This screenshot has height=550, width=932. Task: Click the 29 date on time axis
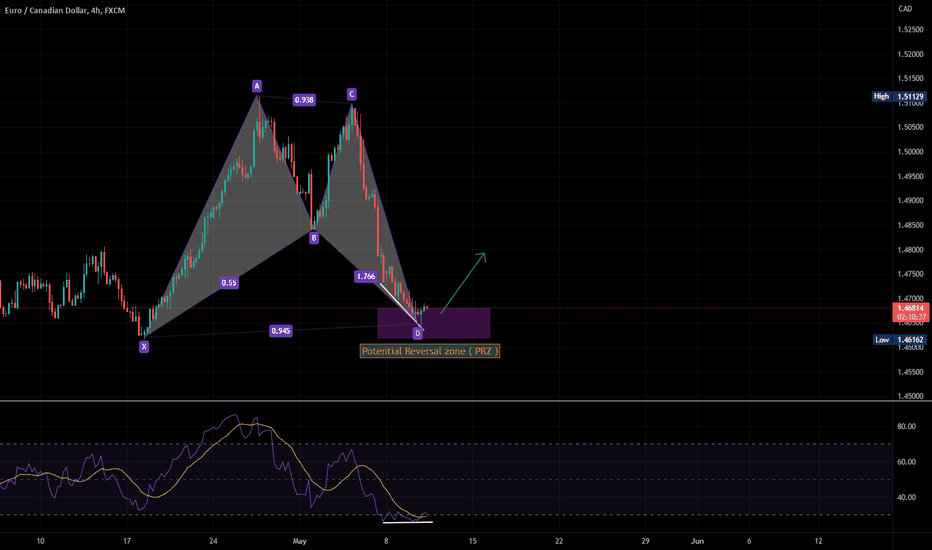[646, 541]
